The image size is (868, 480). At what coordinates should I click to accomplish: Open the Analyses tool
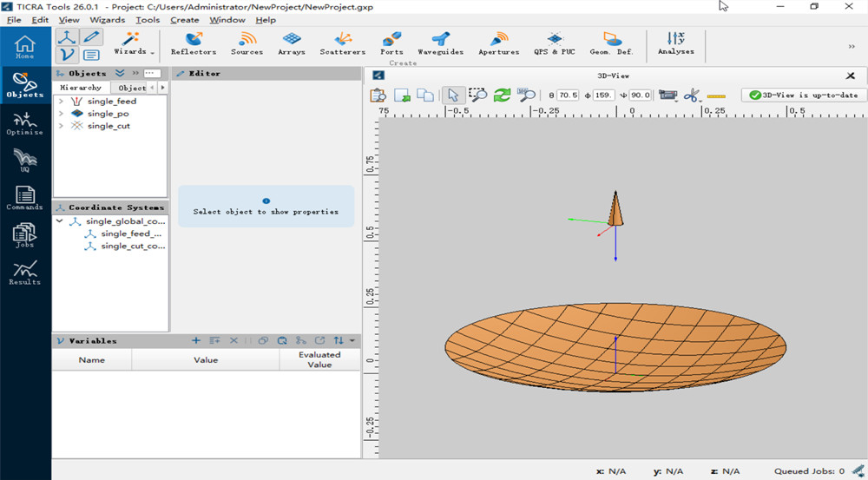coord(676,43)
